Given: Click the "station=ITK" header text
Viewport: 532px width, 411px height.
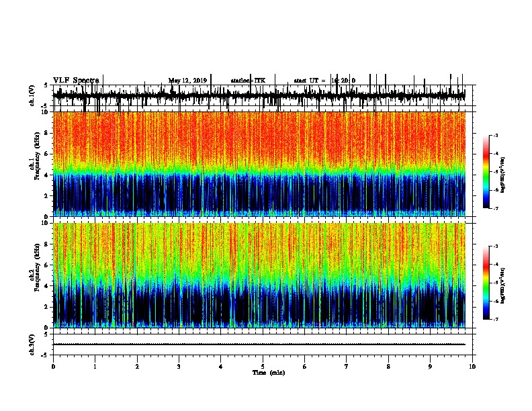Looking at the screenshot, I should (x=248, y=81).
